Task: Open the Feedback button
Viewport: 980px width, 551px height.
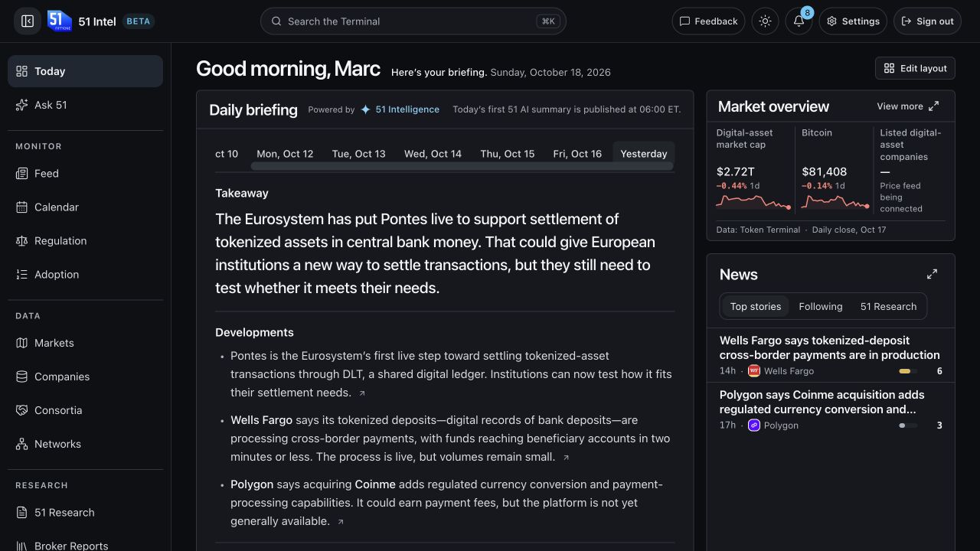Action: tap(708, 21)
